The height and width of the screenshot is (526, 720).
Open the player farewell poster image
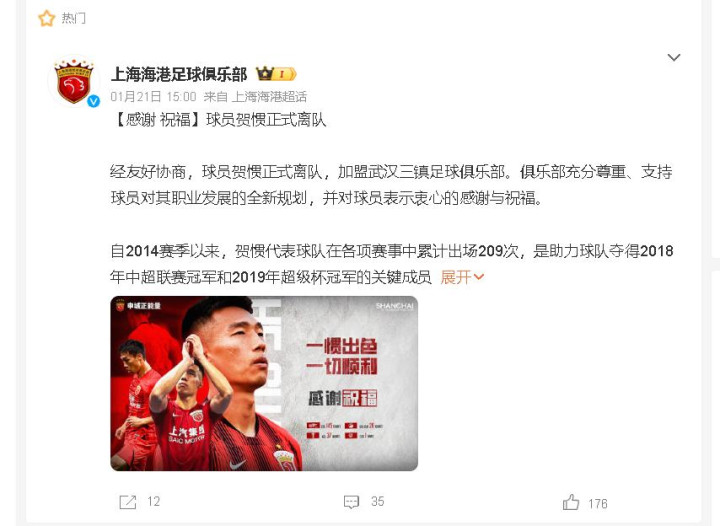click(x=264, y=383)
